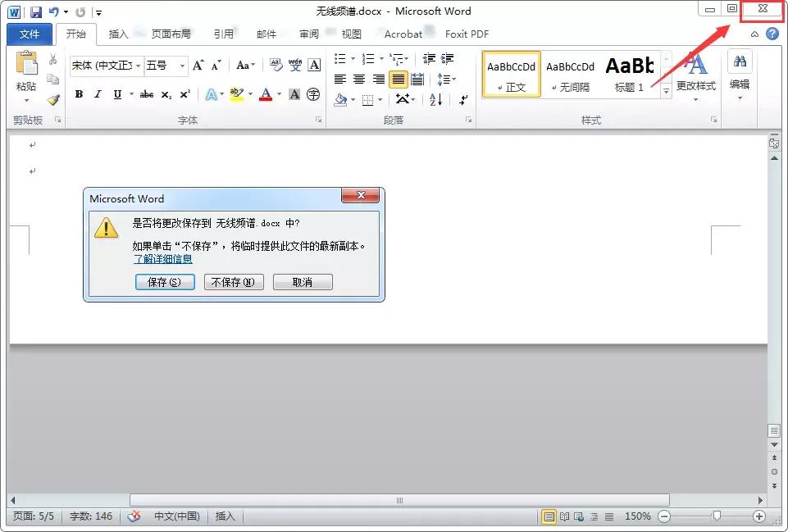Click the Sort icon in Paragraph group
The width and height of the screenshot is (788, 532).
435,99
